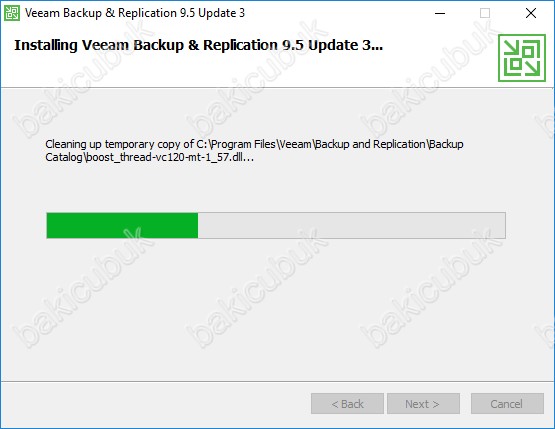Click the window title text in title bar
555x429 pixels.
click(135, 13)
